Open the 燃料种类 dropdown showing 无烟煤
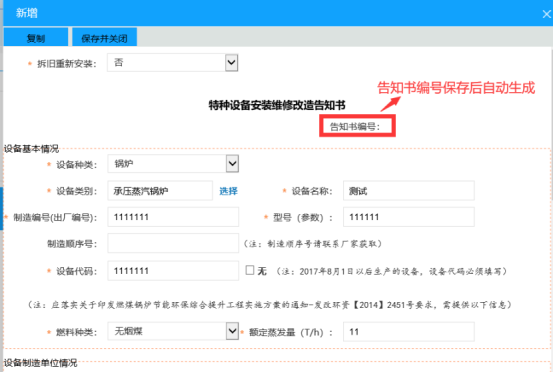The width and height of the screenshot is (554, 372). (173, 331)
